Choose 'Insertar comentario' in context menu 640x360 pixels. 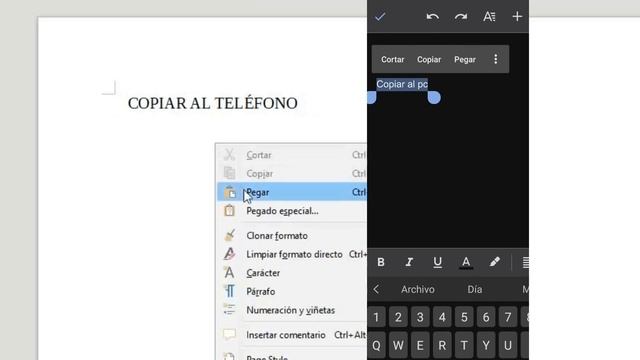(x=292, y=335)
